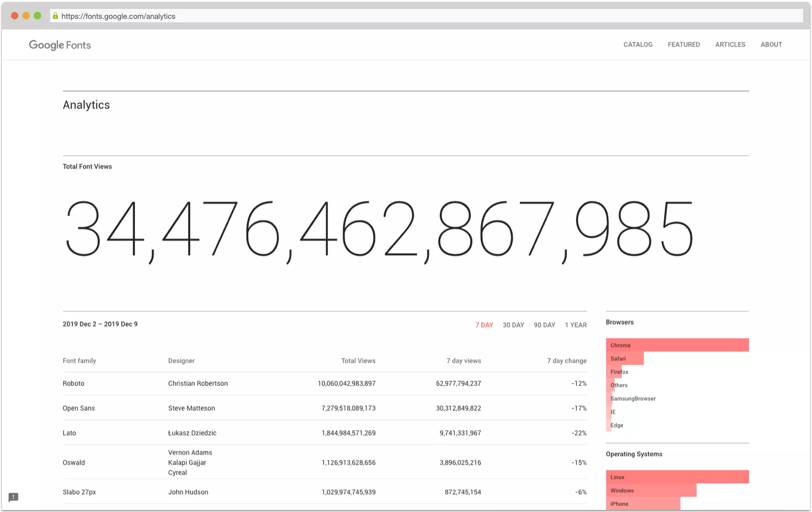
Task: Click Open Sans total views 7,279,518,089,173
Action: [x=348, y=408]
